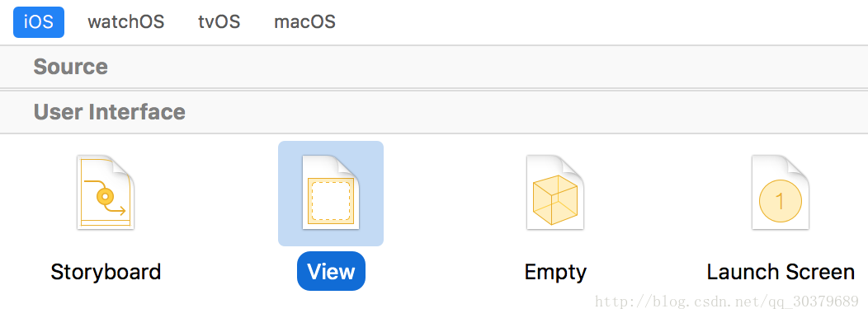Switch to the watchOS platform tab
Image resolution: width=868 pixels, height=318 pixels.
tap(126, 22)
